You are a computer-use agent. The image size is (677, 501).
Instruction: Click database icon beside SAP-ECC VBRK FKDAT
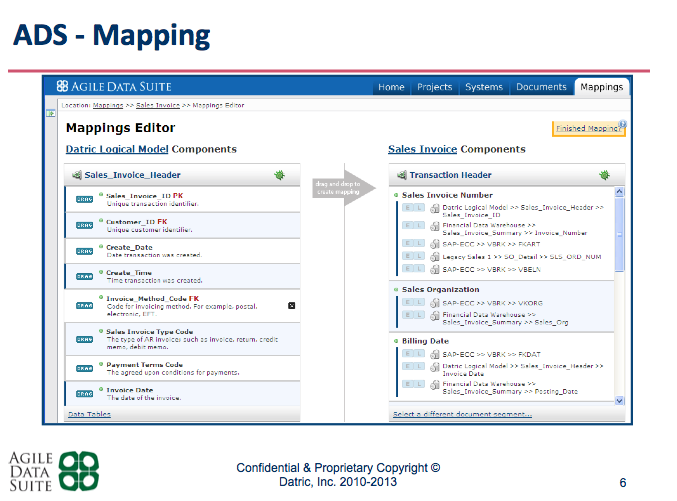(x=435, y=354)
